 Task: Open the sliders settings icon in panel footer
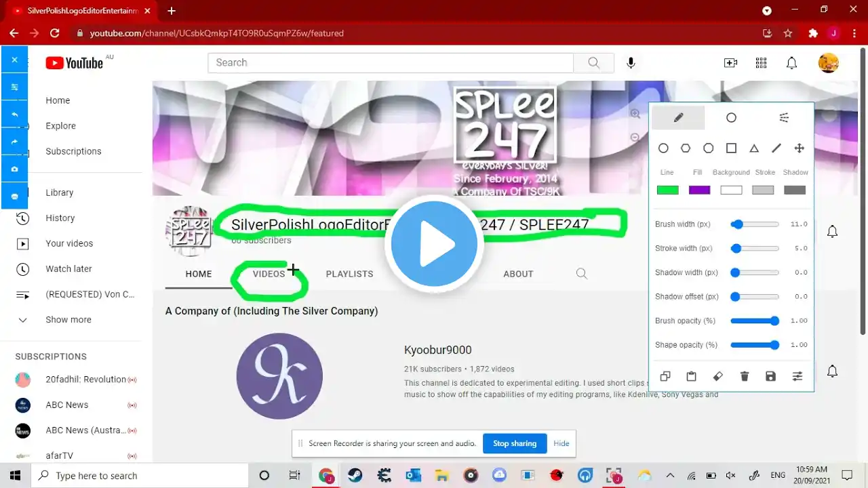click(797, 376)
